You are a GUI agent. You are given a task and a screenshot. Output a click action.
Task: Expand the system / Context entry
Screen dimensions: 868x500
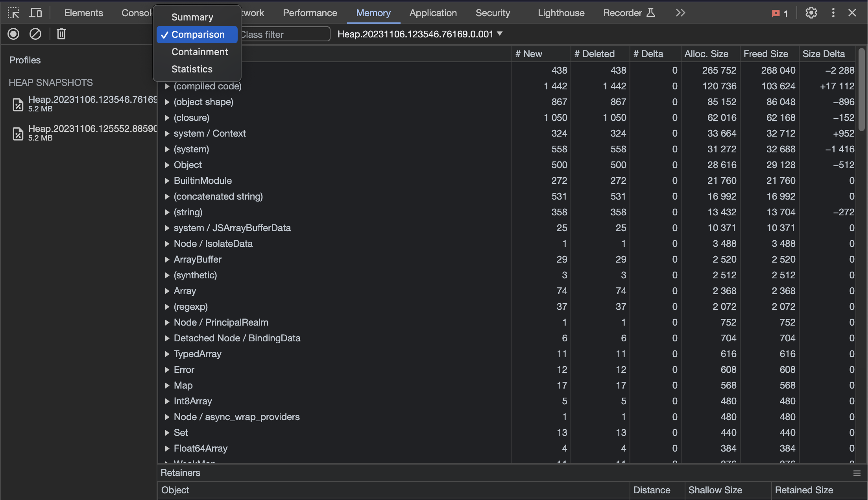167,133
